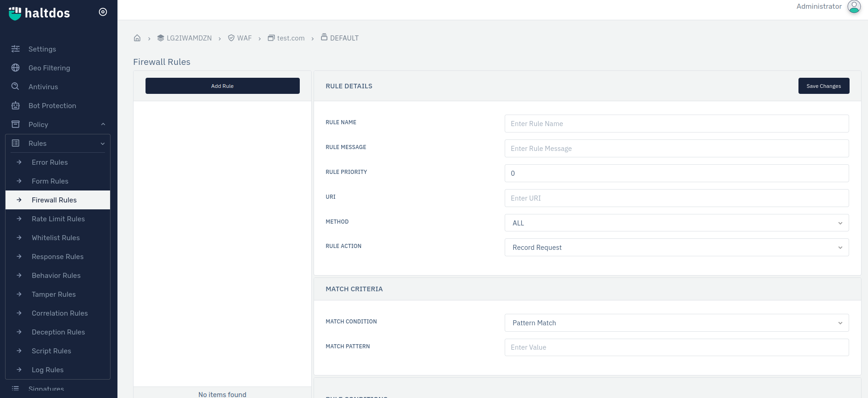Screen dimensions: 868x398
Task: Click the Bot Protection robot icon
Action: pyautogui.click(x=16, y=105)
